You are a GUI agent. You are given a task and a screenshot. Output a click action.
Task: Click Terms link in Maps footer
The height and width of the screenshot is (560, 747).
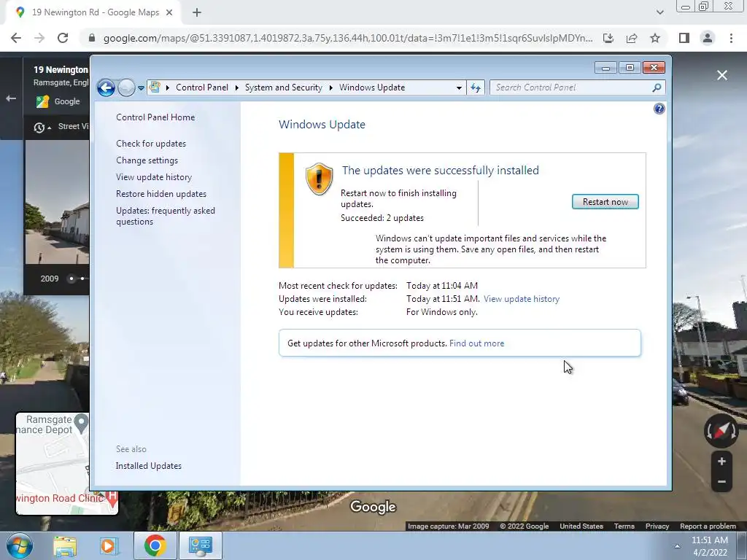[x=624, y=526]
